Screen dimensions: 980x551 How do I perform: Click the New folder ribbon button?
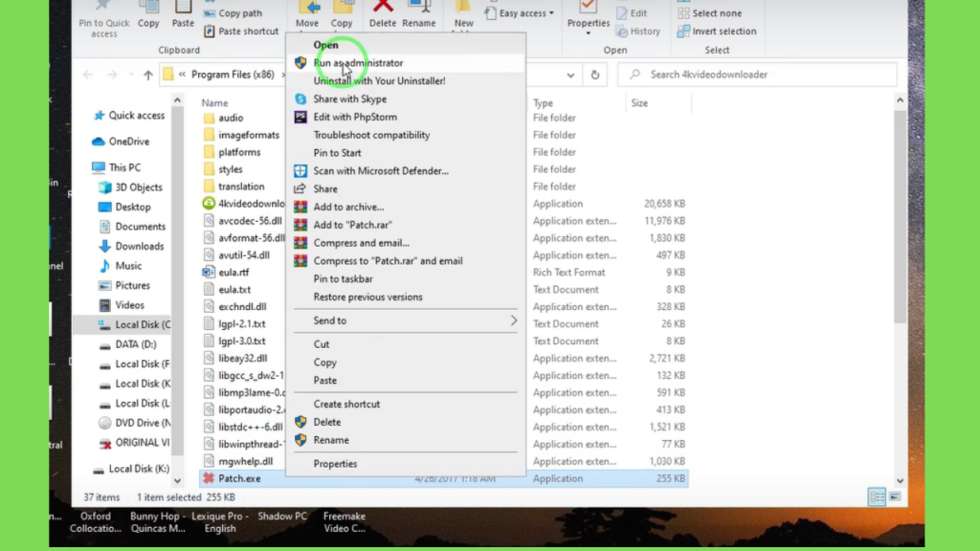[463, 17]
